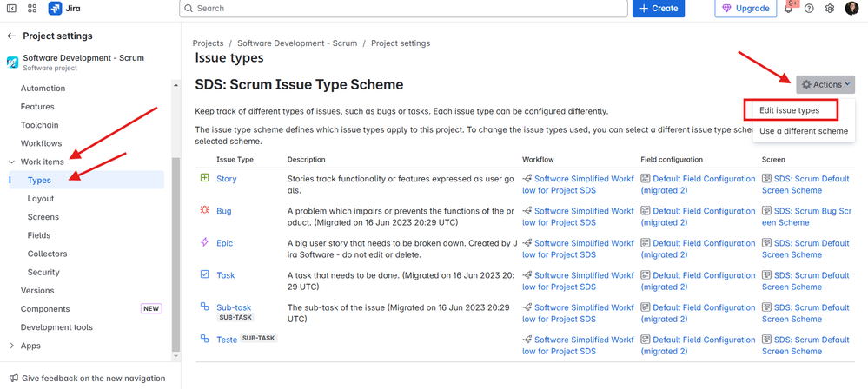Click the Sub-task issue type icon
This screenshot has width=868, height=389.
pos(205,307)
